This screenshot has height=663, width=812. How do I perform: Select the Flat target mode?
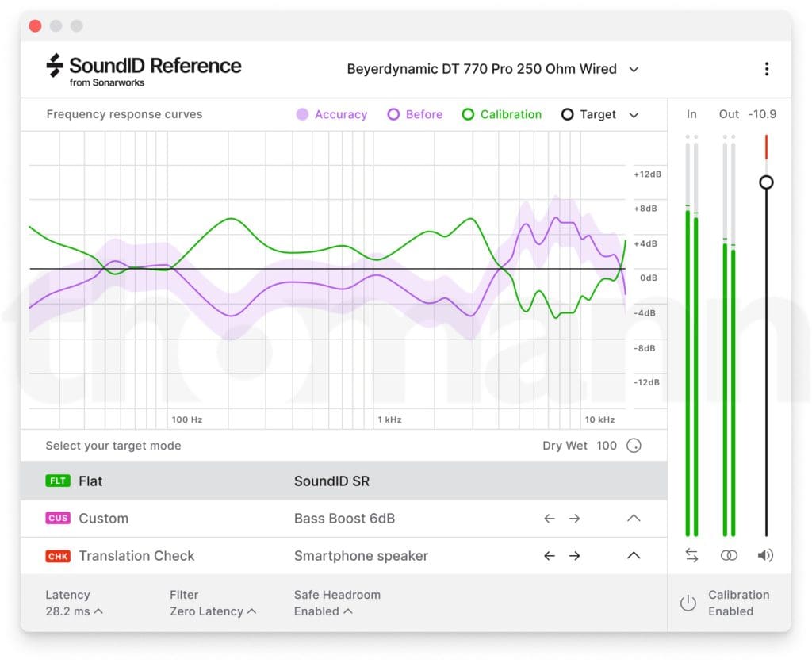[91, 481]
